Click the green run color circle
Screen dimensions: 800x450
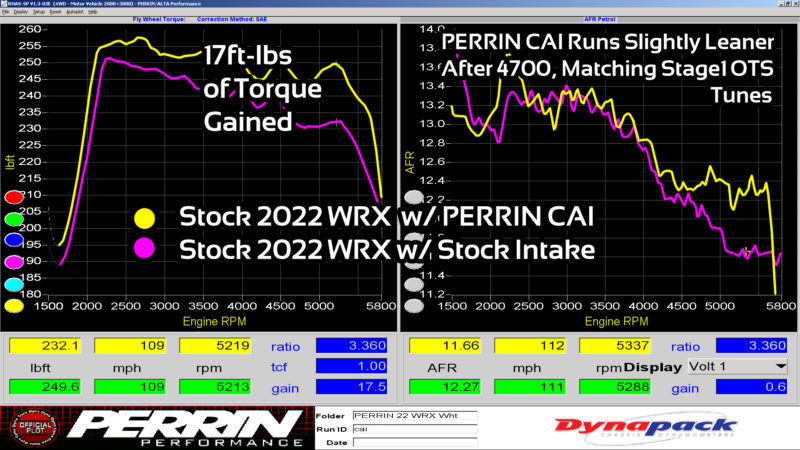pos(14,219)
